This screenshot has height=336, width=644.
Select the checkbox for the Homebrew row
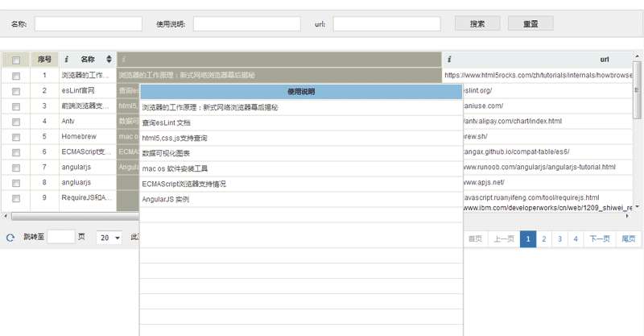point(16,136)
